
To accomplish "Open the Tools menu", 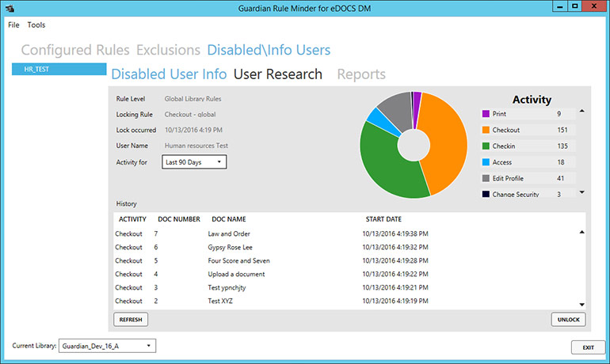I will (36, 25).
